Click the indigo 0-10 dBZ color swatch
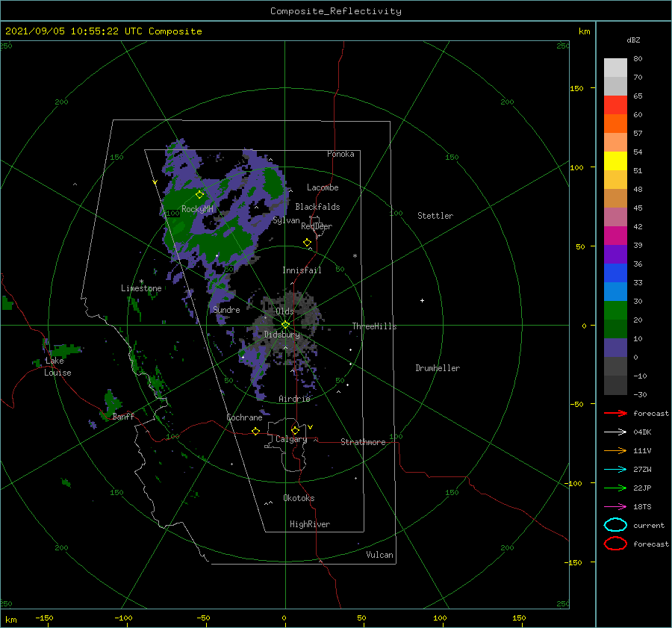This screenshot has height=628, width=672. 615,347
